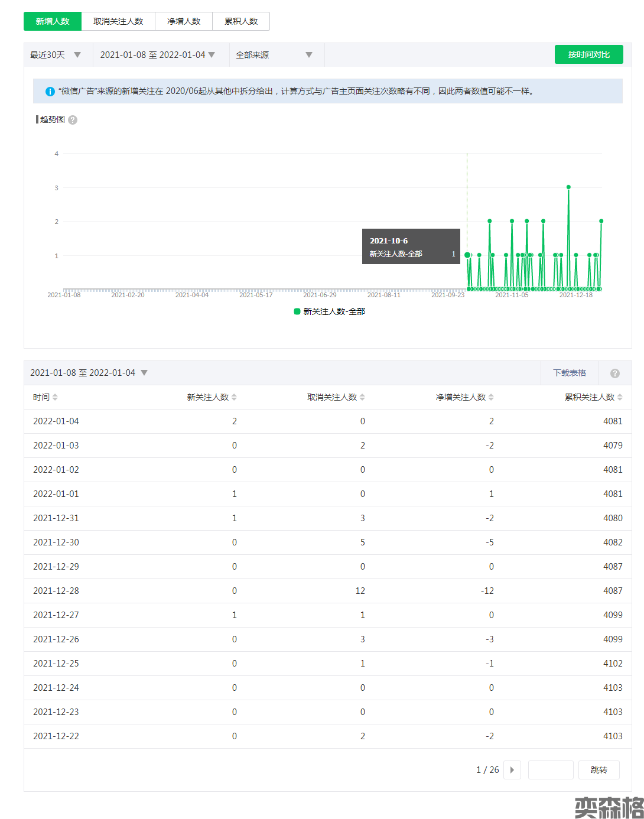
Task: Click 下载表格 download link
Action: pyautogui.click(x=570, y=373)
